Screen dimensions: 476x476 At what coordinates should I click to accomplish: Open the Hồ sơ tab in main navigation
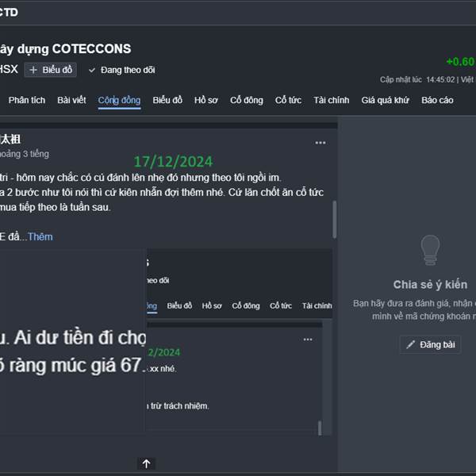coord(206,100)
